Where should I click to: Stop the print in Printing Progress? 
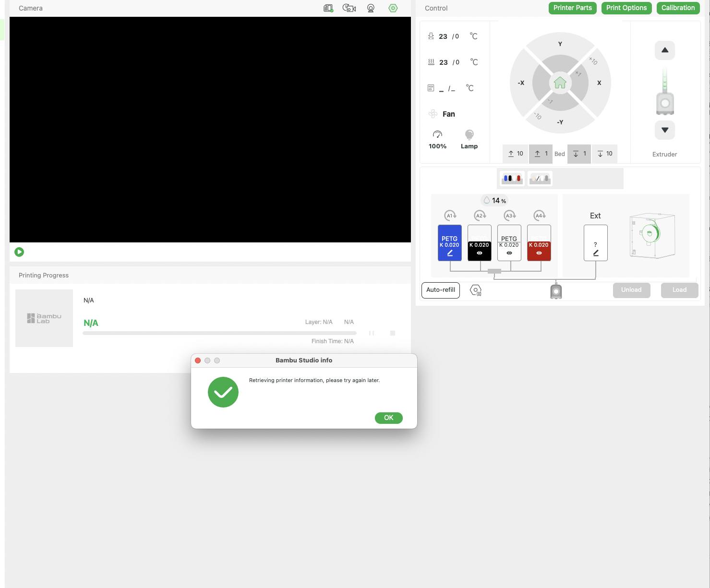pyautogui.click(x=392, y=333)
